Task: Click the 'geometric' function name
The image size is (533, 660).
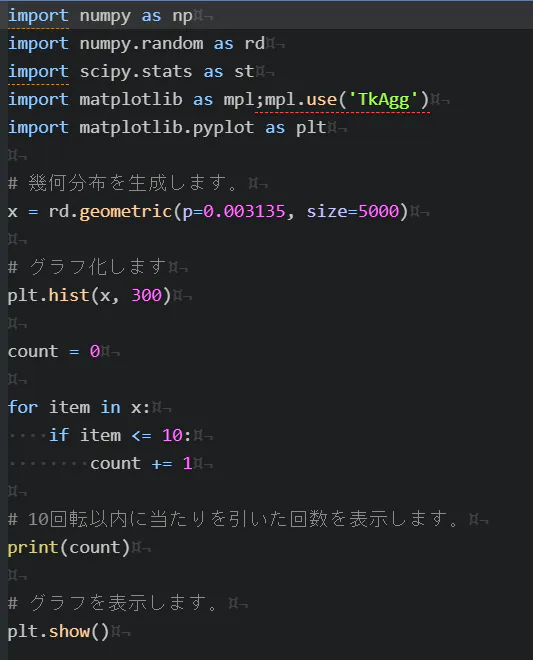Action: [x=126, y=212]
